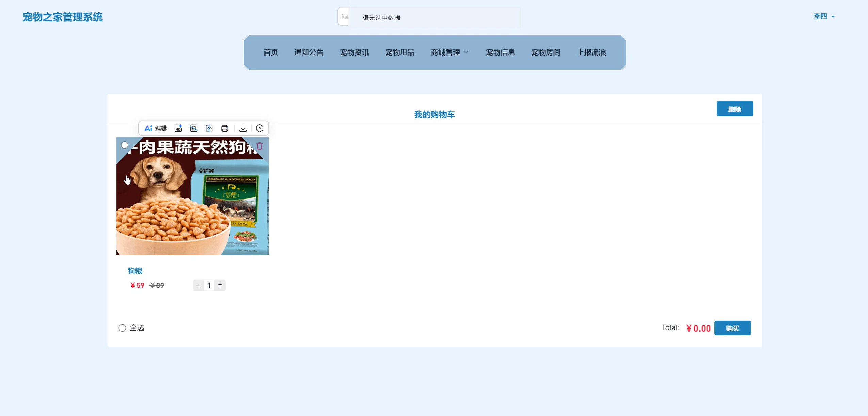The image size is (868, 416).
Task: Go to the 宠物用品 menu item
Action: 400,52
